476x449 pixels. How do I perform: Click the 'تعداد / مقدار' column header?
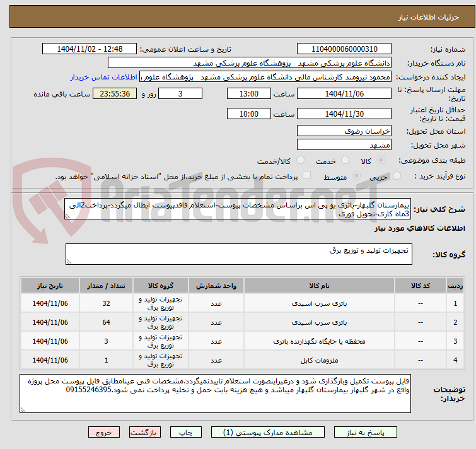pyautogui.click(x=106, y=286)
